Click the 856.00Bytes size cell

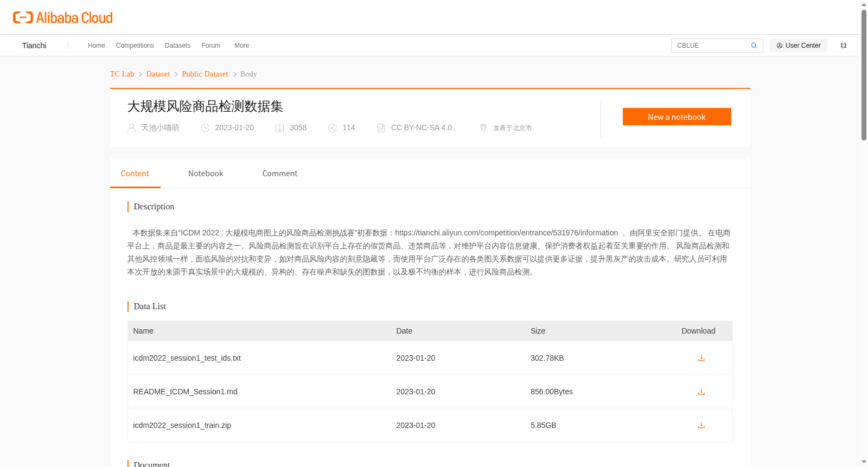tap(552, 392)
